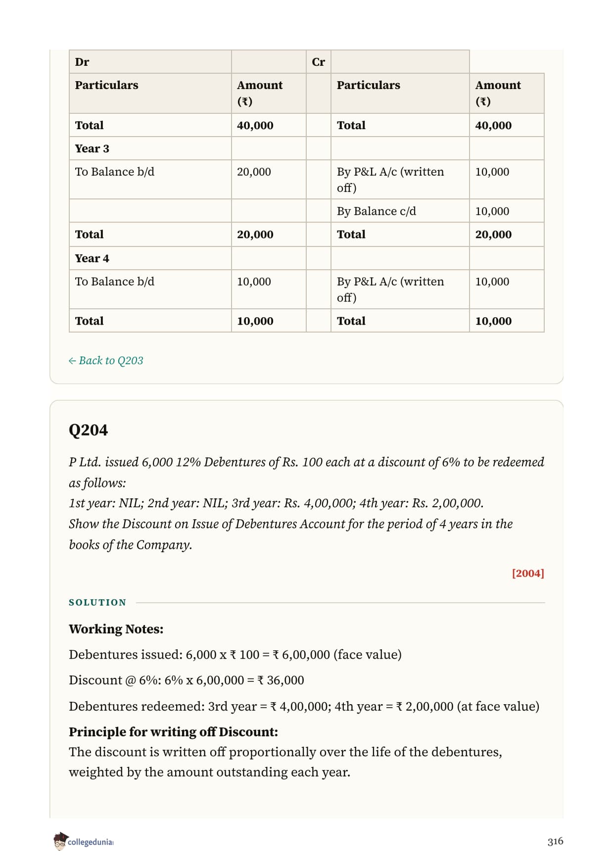Click the Cr column header cell
Screen dimensions: 613x868
[x=318, y=62]
